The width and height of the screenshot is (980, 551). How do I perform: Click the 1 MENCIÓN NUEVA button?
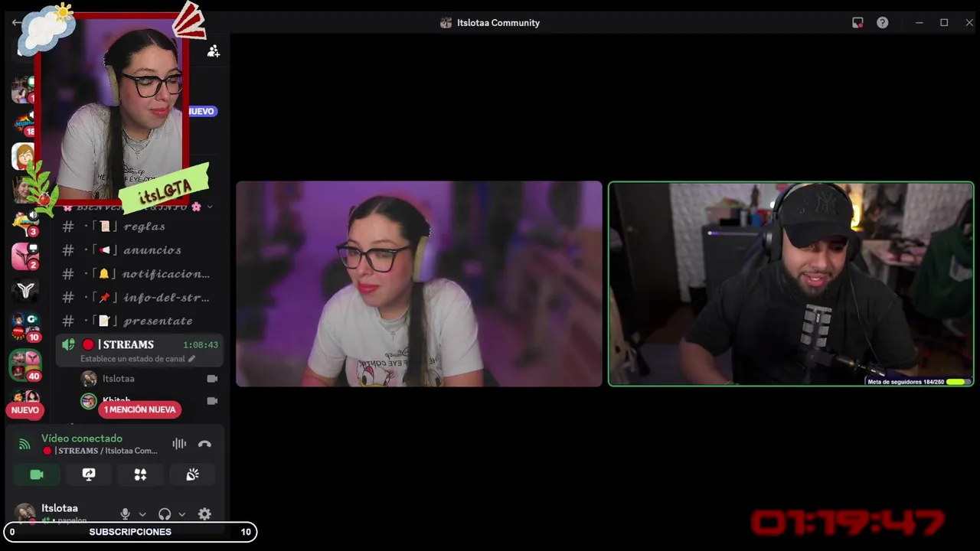(x=139, y=409)
